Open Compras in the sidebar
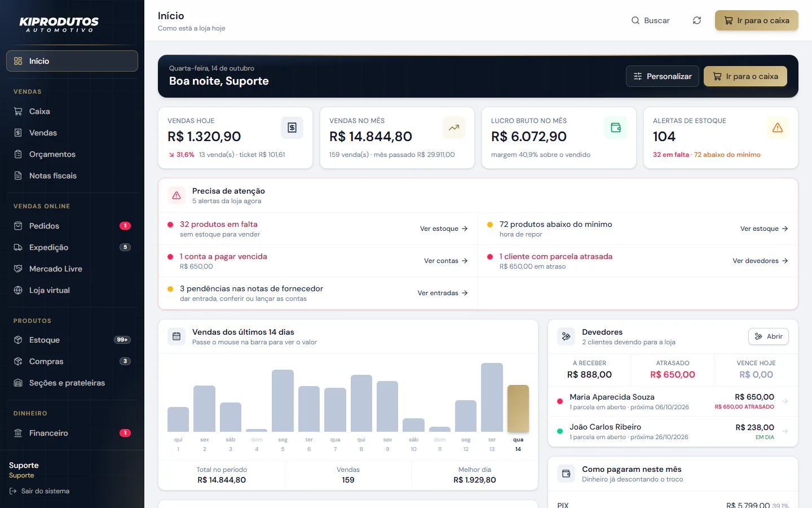The image size is (812, 508). pyautogui.click(x=72, y=361)
